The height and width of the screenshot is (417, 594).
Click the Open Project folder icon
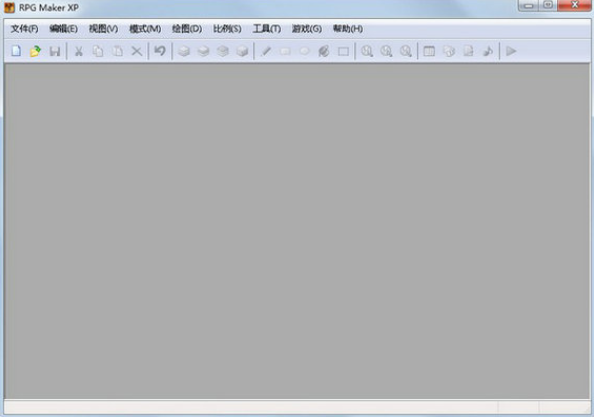[x=35, y=51]
